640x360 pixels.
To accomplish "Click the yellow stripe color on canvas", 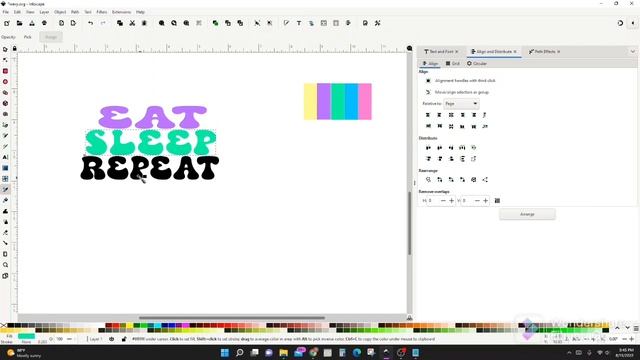I will click(x=310, y=102).
